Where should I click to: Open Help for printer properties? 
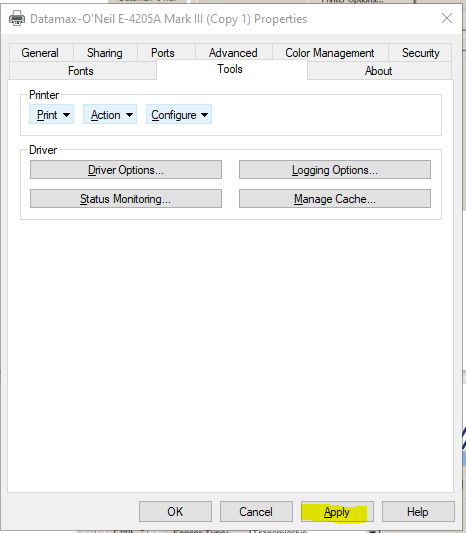point(418,512)
